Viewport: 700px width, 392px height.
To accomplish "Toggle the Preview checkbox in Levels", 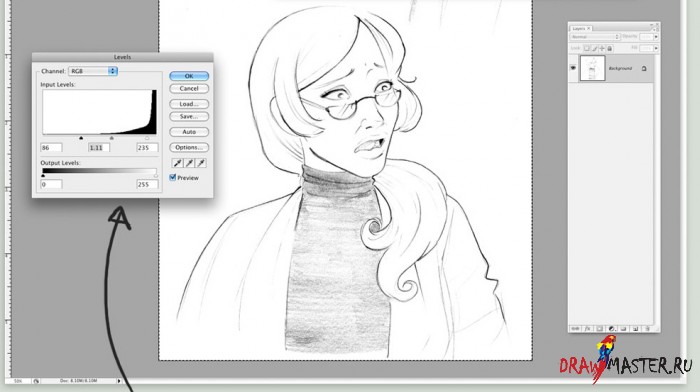I will (x=173, y=177).
